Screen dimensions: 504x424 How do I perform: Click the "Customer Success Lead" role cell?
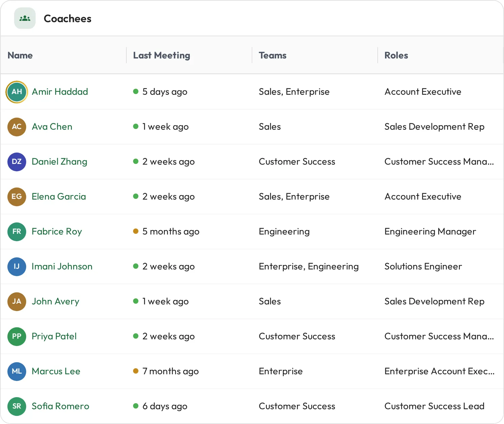click(x=434, y=406)
